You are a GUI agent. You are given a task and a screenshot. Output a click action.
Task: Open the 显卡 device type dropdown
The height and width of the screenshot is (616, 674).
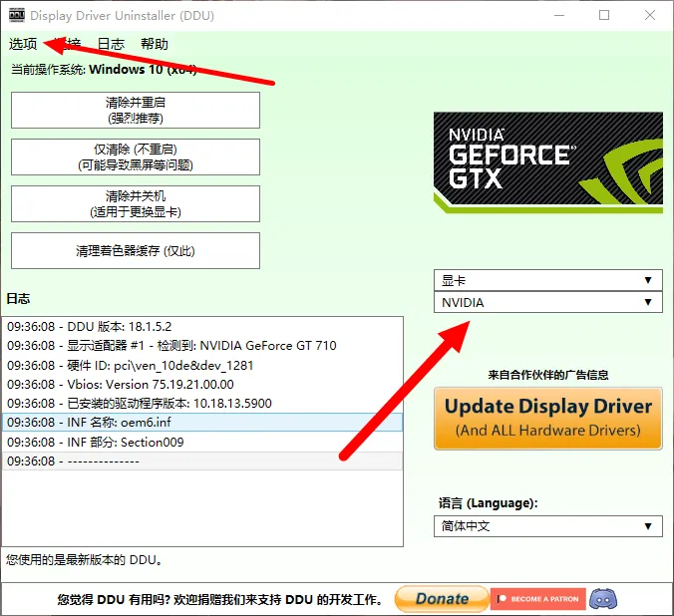pos(548,281)
